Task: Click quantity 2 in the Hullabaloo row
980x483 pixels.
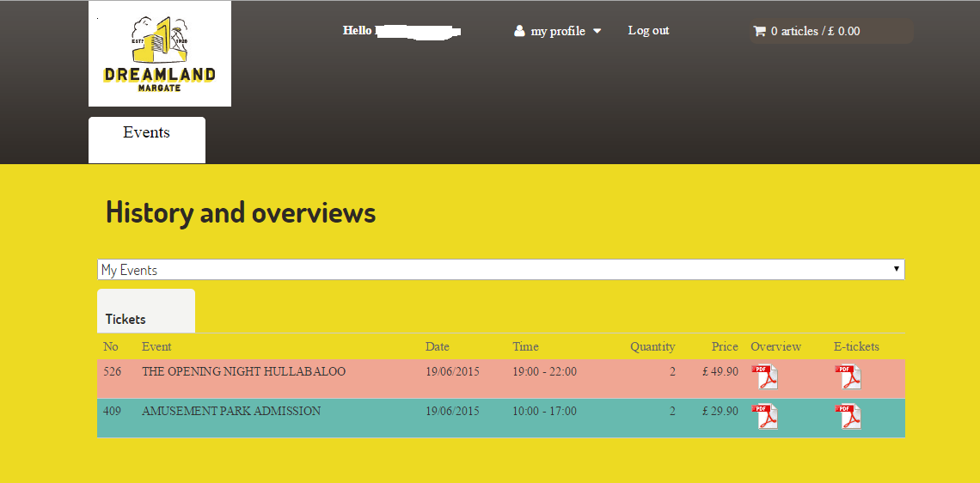Action: point(672,371)
